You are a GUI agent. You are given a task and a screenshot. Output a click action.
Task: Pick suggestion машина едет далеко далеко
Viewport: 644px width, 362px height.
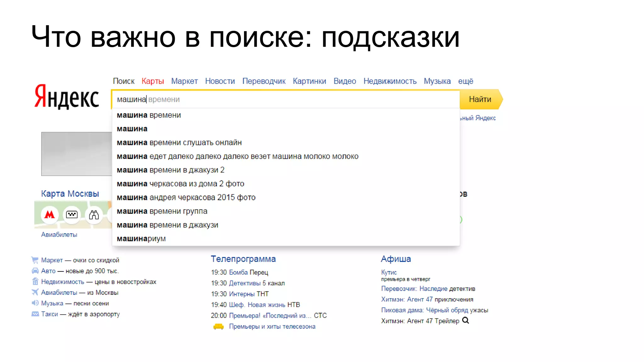pyautogui.click(x=286, y=156)
